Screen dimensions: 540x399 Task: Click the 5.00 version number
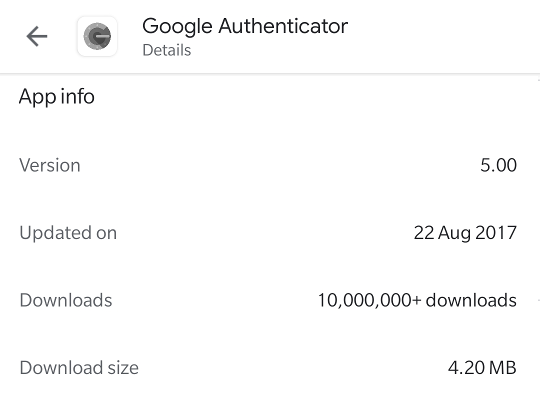click(498, 165)
